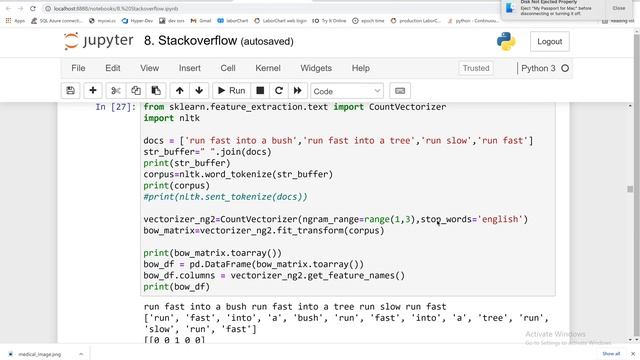
Task: Click the Python logo icon
Action: tap(506, 42)
